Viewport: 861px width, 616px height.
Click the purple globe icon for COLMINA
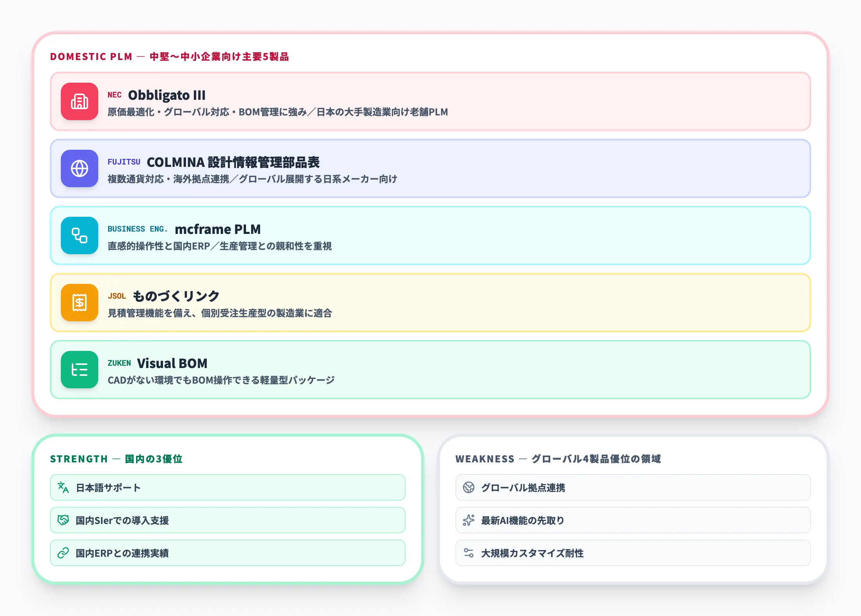[80, 168]
